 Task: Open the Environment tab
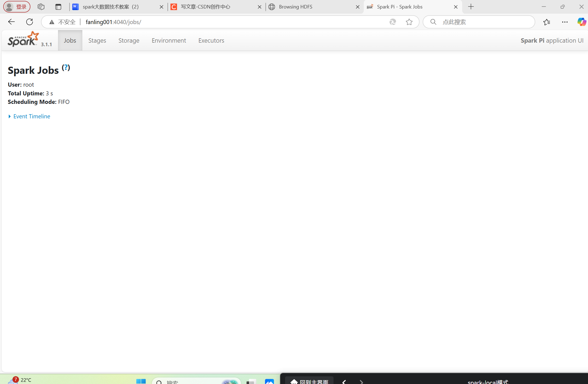tap(169, 40)
